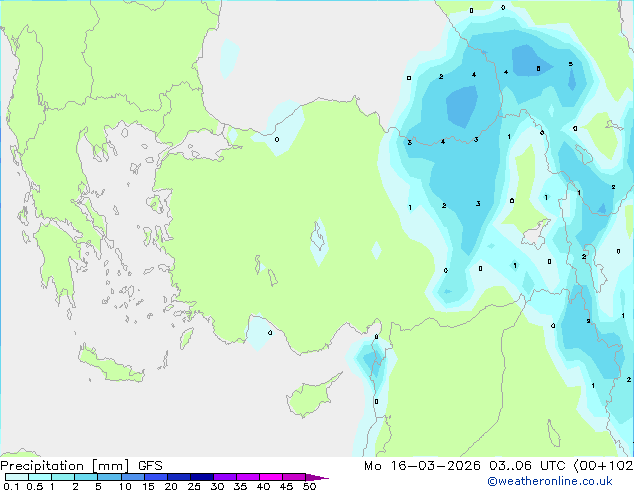The width and height of the screenshot is (634, 490).
Task: Click the '(00+102' forecast offset text
Action: [603, 466]
